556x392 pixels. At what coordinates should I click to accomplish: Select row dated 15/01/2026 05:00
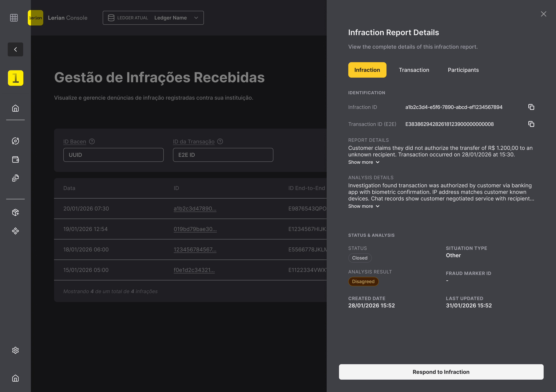tap(190, 270)
